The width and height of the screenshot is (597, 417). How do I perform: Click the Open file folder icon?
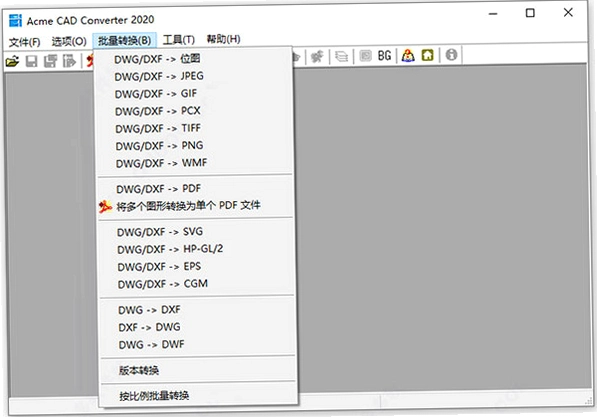pyautogui.click(x=12, y=61)
